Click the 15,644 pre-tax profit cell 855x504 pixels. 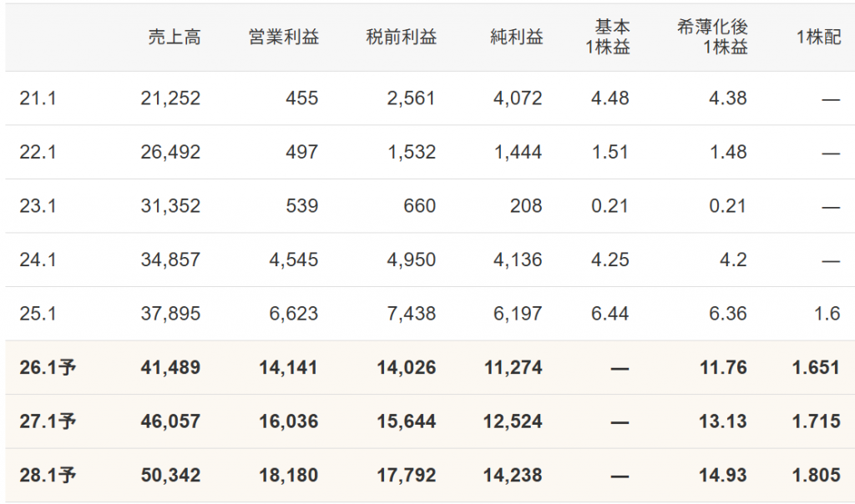[x=401, y=421]
